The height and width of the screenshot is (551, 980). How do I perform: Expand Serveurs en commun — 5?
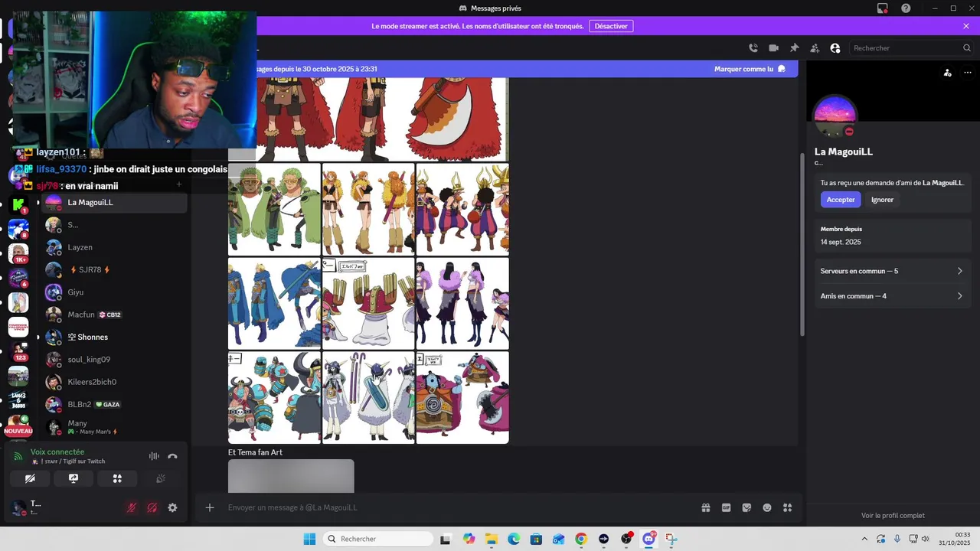tap(892, 271)
